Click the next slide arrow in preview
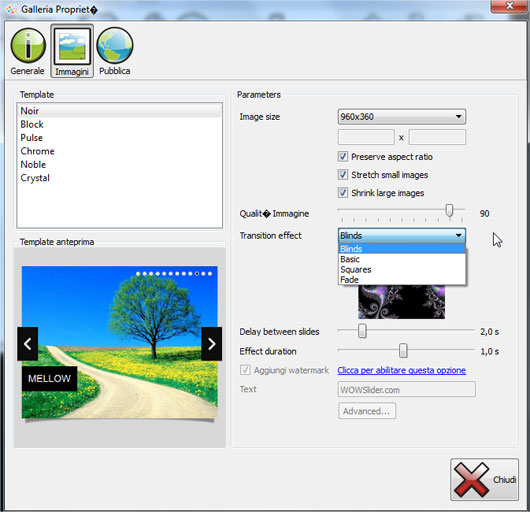Screen dimensions: 530x512 [x=212, y=344]
